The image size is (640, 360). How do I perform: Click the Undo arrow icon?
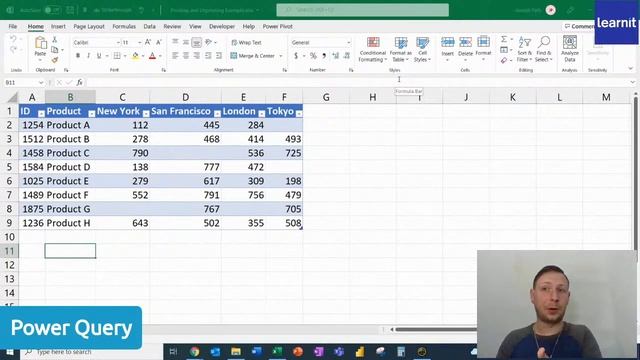pos(13,39)
